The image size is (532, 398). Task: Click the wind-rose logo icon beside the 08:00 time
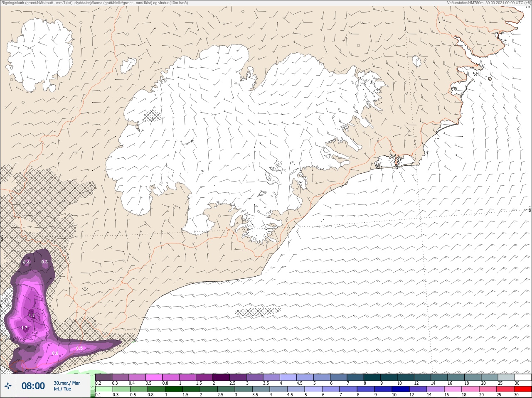(x=8, y=386)
